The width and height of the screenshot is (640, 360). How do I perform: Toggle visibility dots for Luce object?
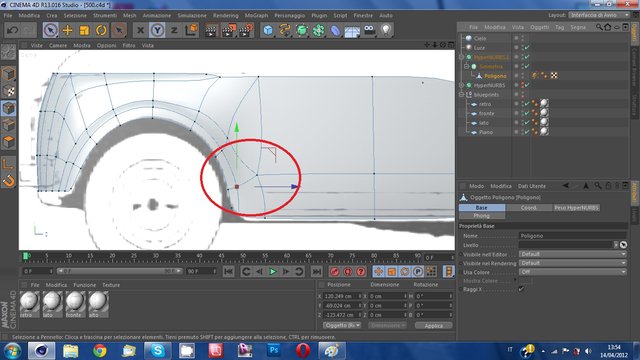point(522,48)
